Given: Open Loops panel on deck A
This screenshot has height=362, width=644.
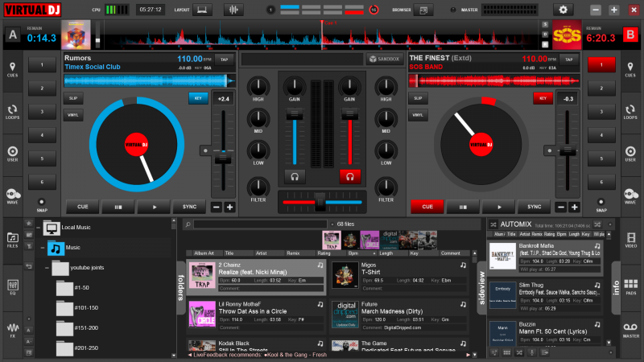Looking at the screenshot, I should click(12, 112).
